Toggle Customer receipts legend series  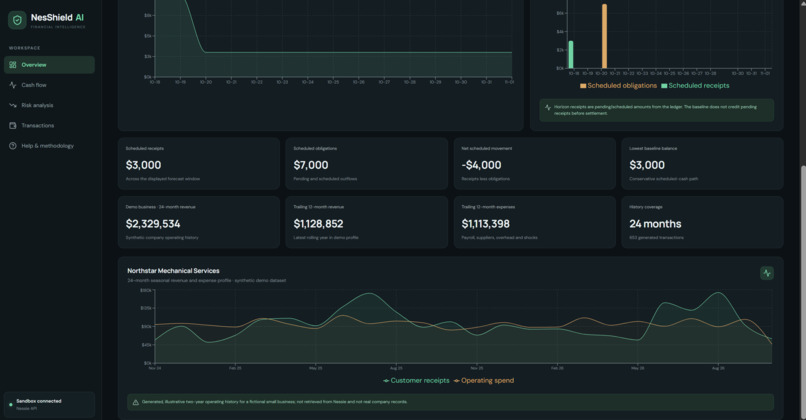pos(416,380)
